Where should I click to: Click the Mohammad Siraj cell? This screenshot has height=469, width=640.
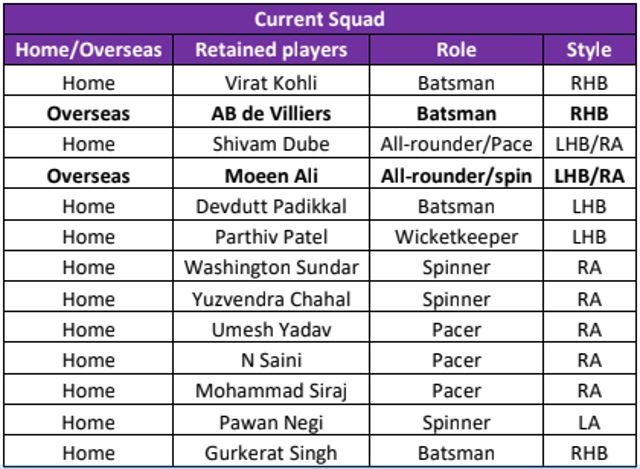pyautogui.click(x=271, y=389)
